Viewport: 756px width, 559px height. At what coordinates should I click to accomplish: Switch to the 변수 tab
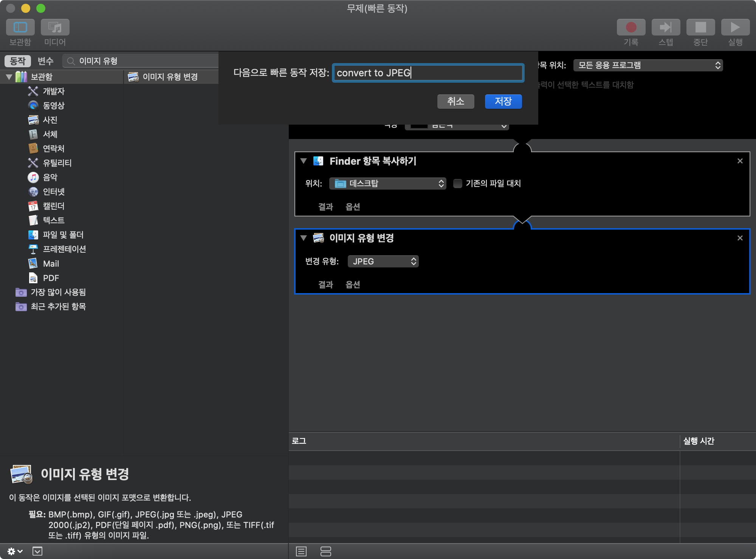45,61
